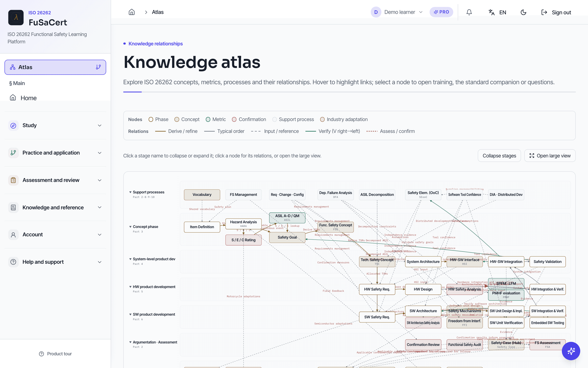Click the Atlas breadcrumb text
This screenshot has width=588, height=368.
click(x=158, y=12)
